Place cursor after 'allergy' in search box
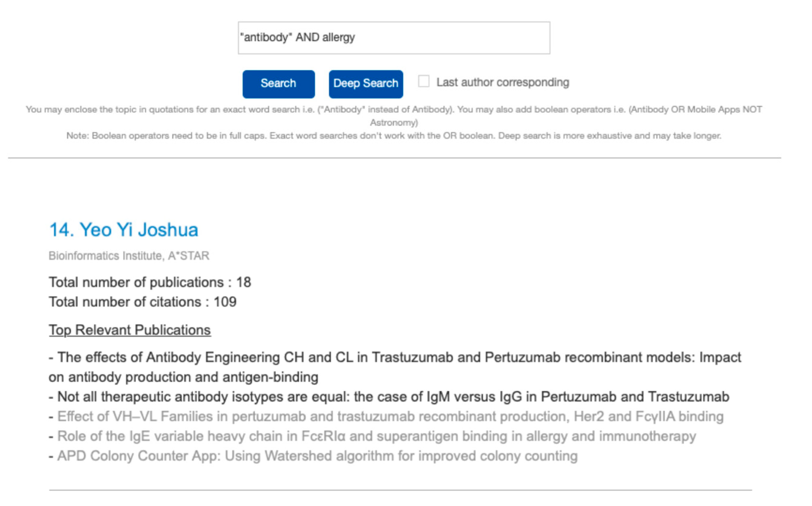The height and width of the screenshot is (506, 812). pyautogui.click(x=356, y=38)
